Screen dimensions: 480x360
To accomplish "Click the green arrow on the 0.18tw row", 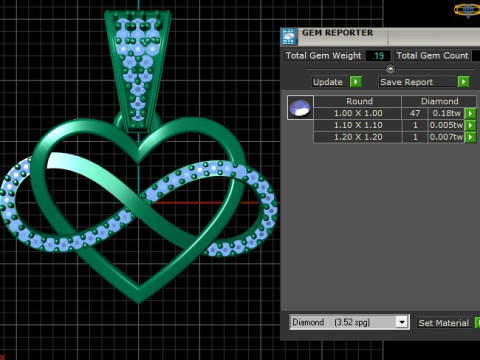I will [x=470, y=113].
